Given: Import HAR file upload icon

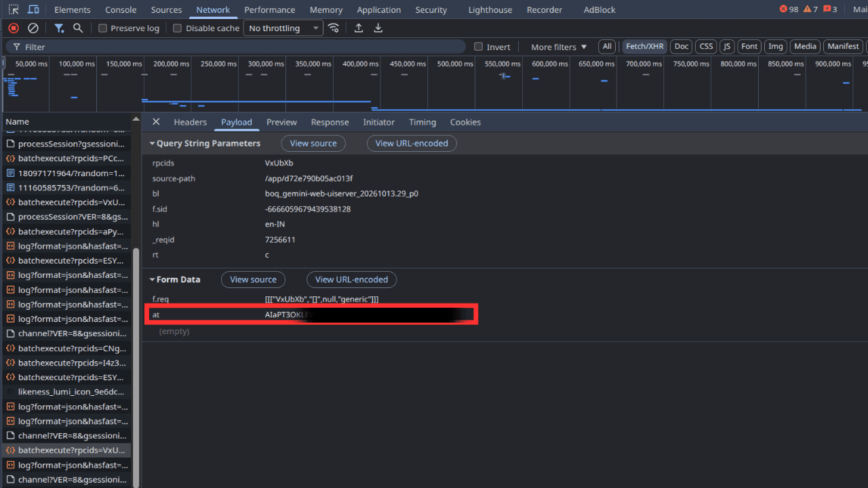Looking at the screenshot, I should 359,28.
